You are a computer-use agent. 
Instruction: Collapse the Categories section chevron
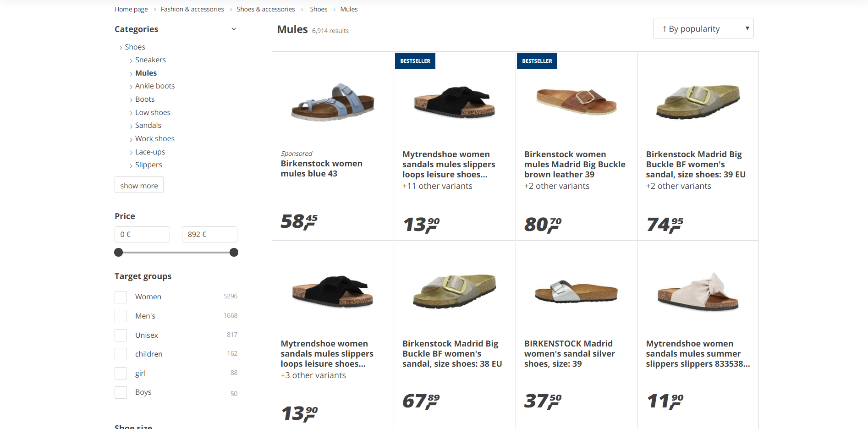click(x=234, y=29)
